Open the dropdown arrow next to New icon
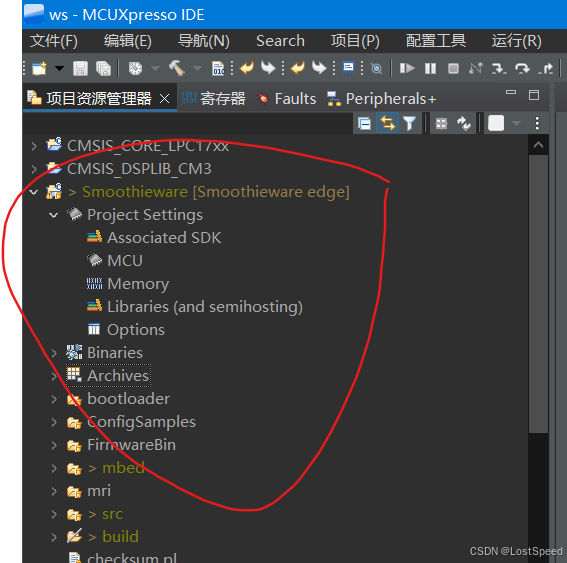567x563 pixels. click(59, 68)
